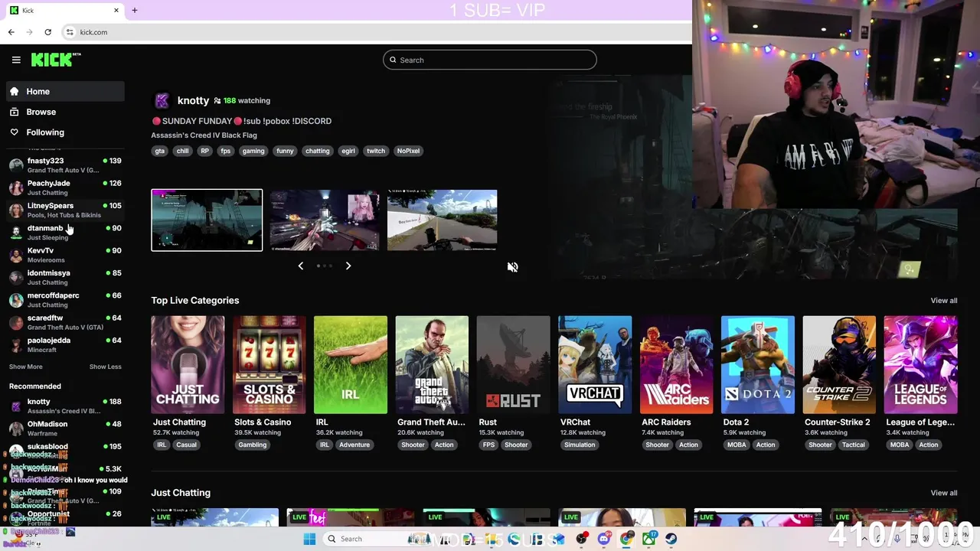Image resolution: width=980 pixels, height=551 pixels.
Task: Open Just Chatting category card
Action: point(188,364)
